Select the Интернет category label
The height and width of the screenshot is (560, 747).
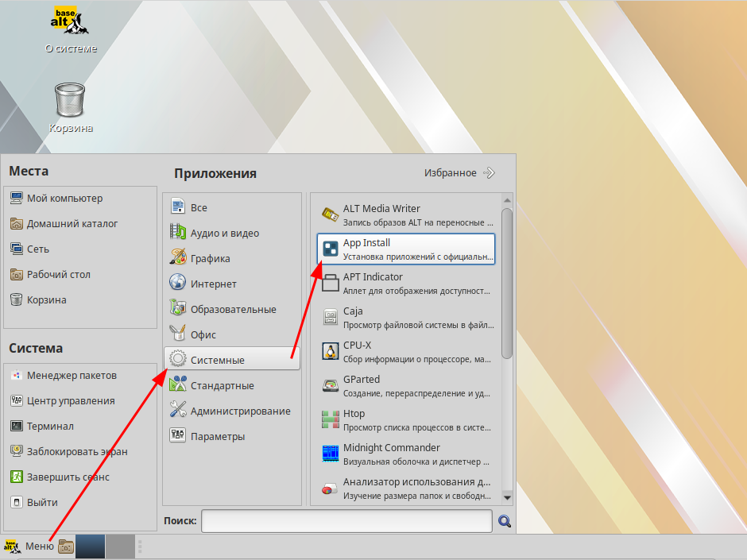point(214,284)
